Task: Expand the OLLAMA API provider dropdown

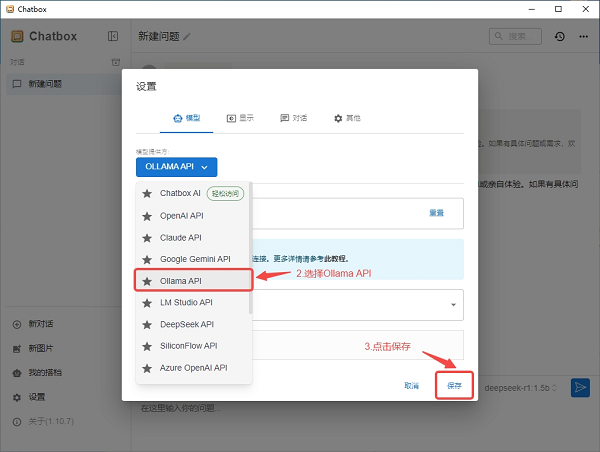Action: pyautogui.click(x=176, y=167)
